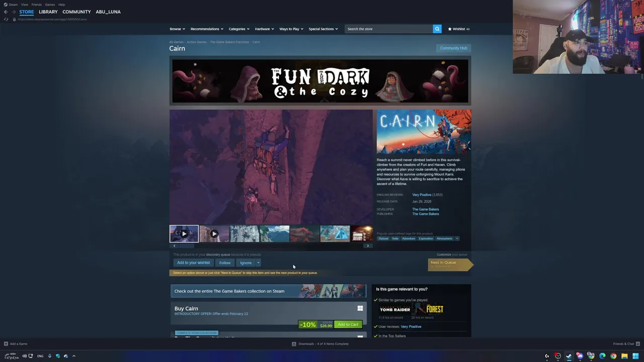Screen dimensions: 644x362
Task: Click the volume speaker tray icon
Action: [x=24, y=356]
